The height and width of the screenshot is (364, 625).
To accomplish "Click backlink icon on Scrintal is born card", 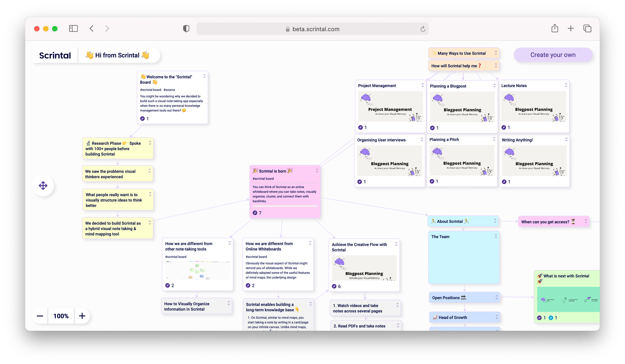I will (255, 213).
